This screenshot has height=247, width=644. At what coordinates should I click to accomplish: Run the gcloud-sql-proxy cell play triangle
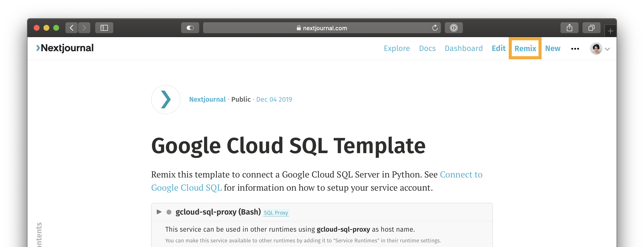point(159,212)
